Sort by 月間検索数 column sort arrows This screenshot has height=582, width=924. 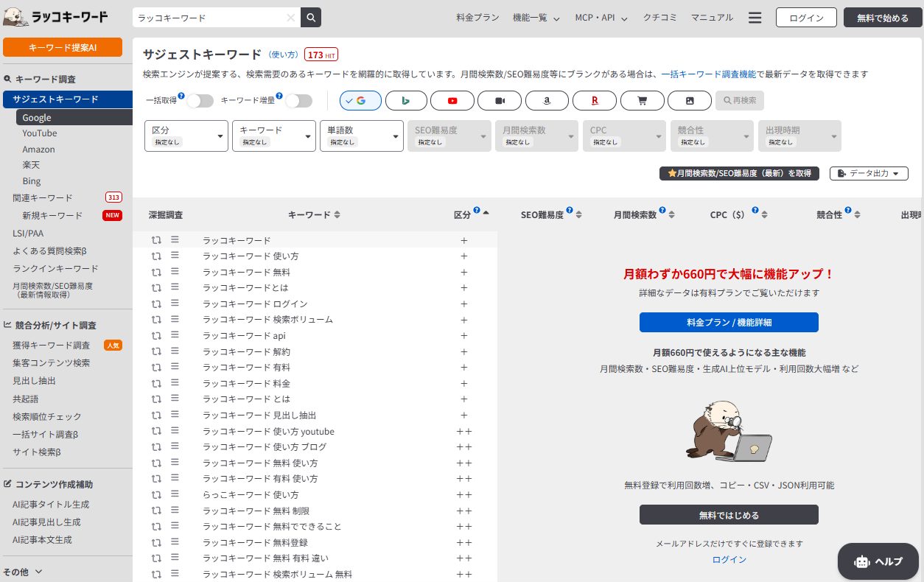coord(671,215)
